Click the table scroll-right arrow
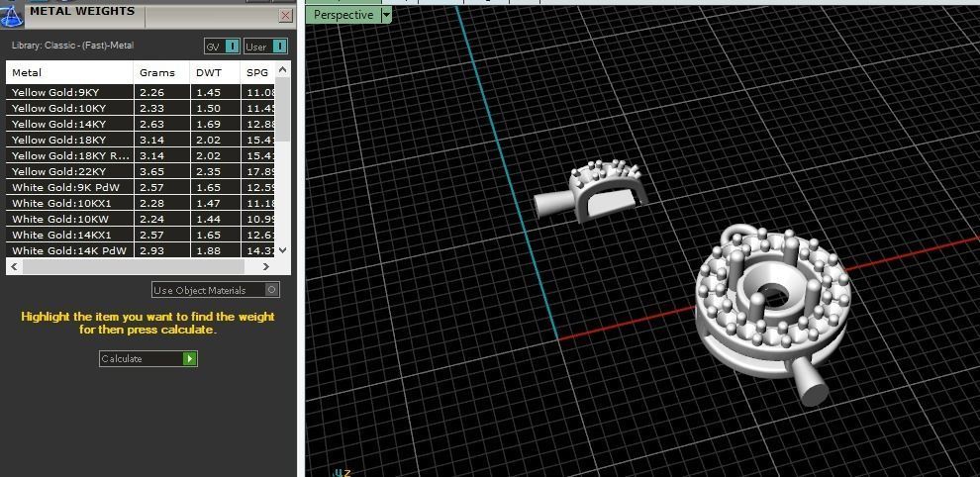980x477 pixels. 266,266
